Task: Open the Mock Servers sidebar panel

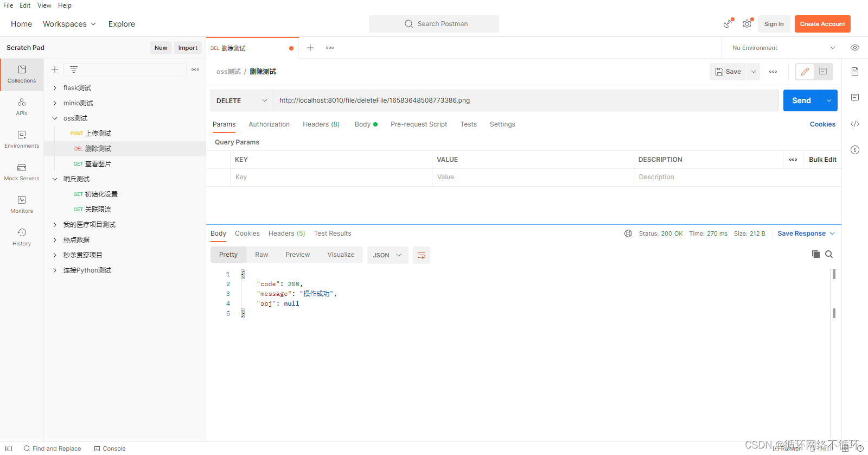Action: point(22,172)
